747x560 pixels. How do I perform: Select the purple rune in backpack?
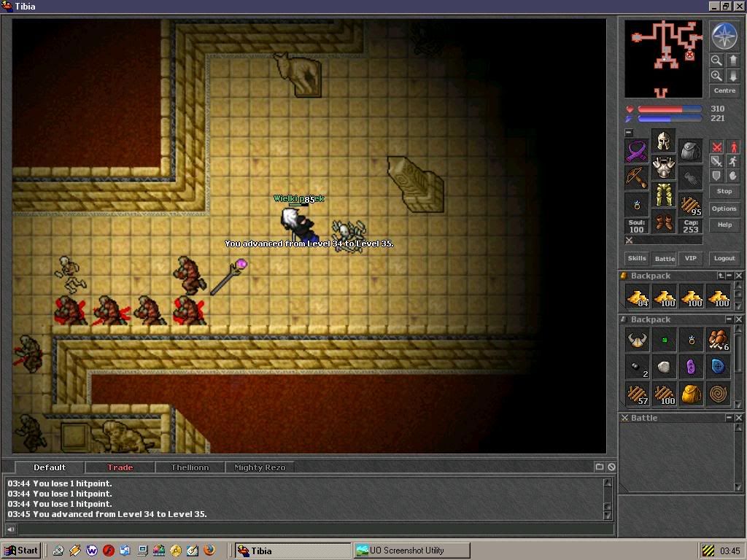[692, 367]
